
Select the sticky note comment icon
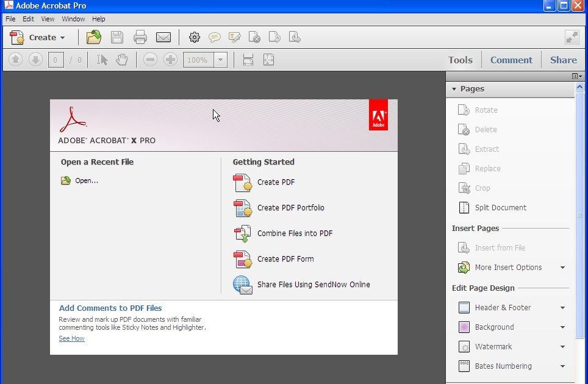point(215,37)
